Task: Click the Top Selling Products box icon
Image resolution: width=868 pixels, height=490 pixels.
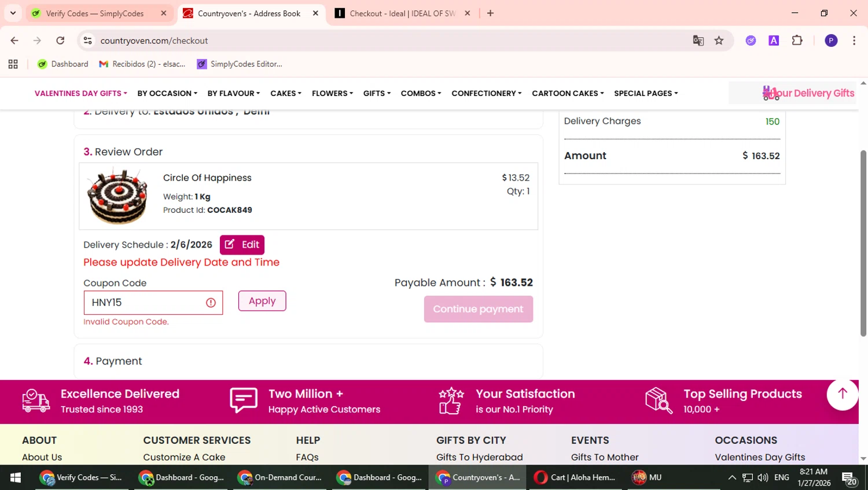Action: [659, 400]
